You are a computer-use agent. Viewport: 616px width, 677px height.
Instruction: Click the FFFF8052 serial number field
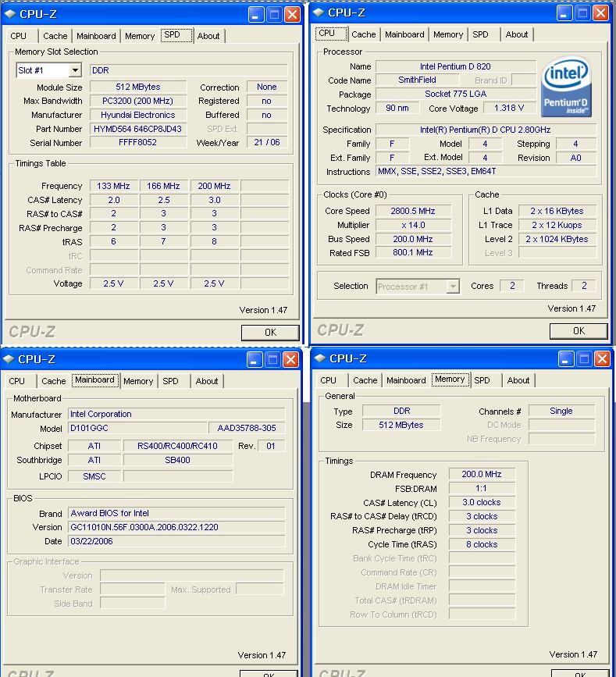138,142
